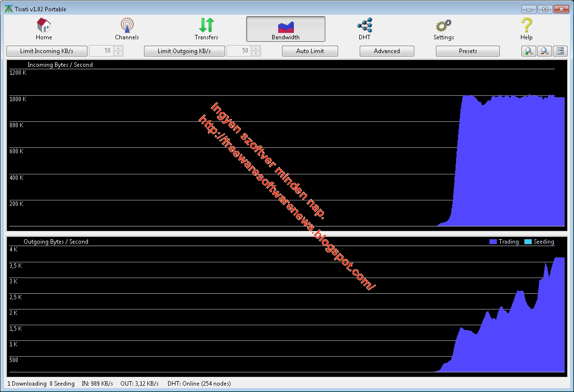The width and height of the screenshot is (574, 392).
Task: Click the incoming limit input field
Action: (x=101, y=51)
